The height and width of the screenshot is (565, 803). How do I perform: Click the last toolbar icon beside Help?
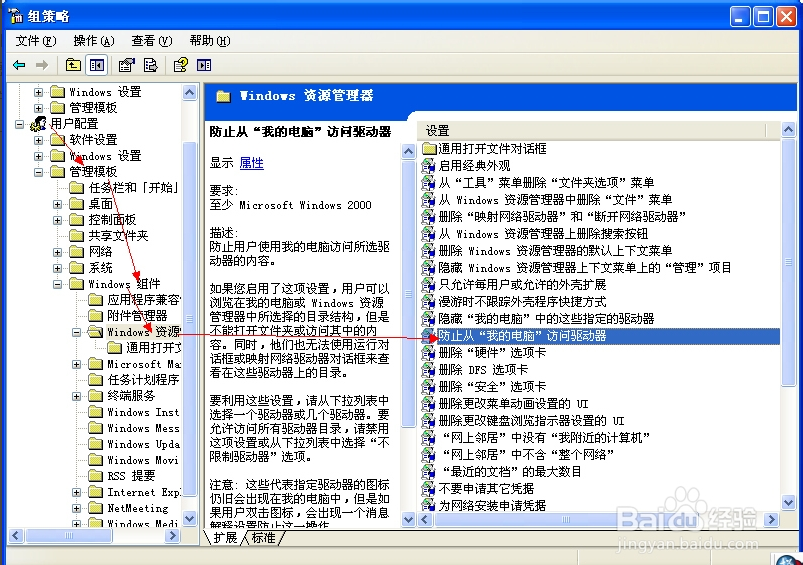click(x=204, y=65)
